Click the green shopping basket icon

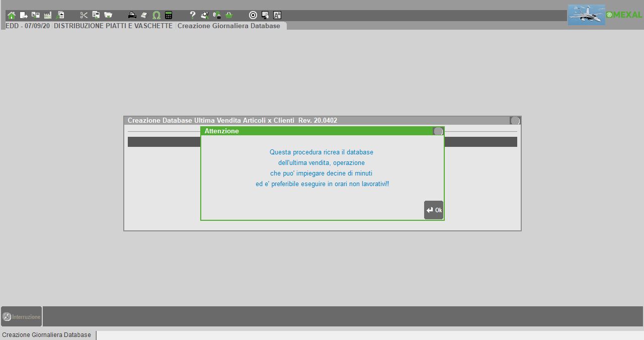pos(229,15)
